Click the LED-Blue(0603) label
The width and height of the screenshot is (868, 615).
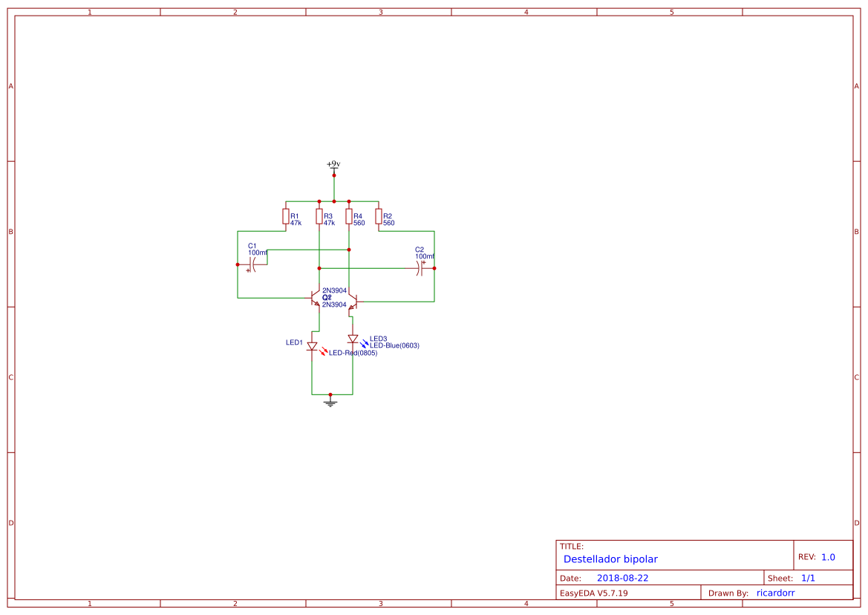tap(396, 345)
